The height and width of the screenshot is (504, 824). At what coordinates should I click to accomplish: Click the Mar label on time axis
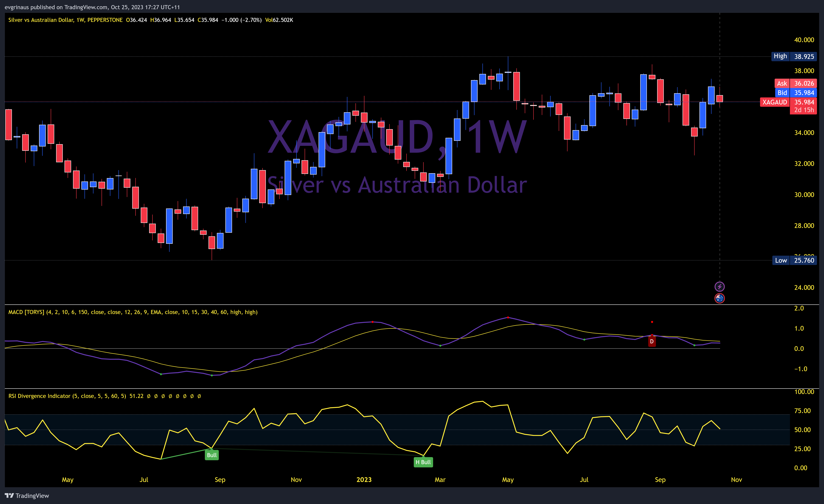click(x=440, y=480)
